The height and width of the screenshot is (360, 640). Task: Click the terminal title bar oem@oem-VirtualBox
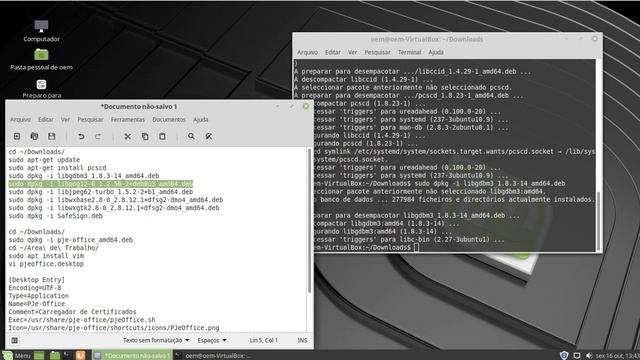[x=427, y=39]
